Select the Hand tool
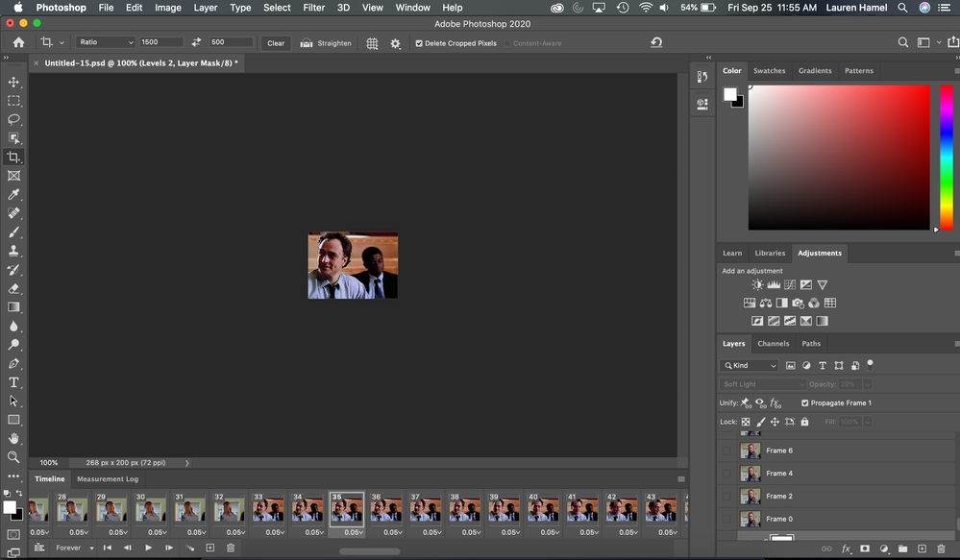Viewport: 960px width, 560px height. click(x=13, y=438)
